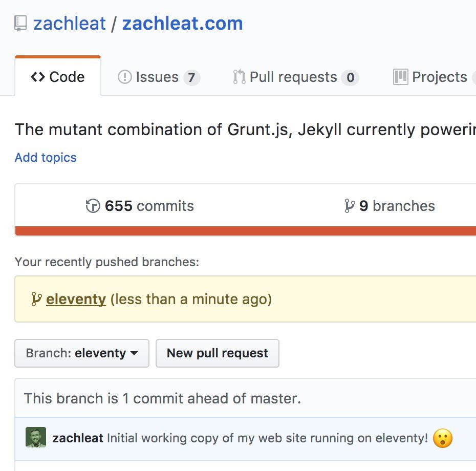Image resolution: width=476 pixels, height=471 pixels.
Task: Click the Branch selector caret arrow
Action: (x=134, y=353)
